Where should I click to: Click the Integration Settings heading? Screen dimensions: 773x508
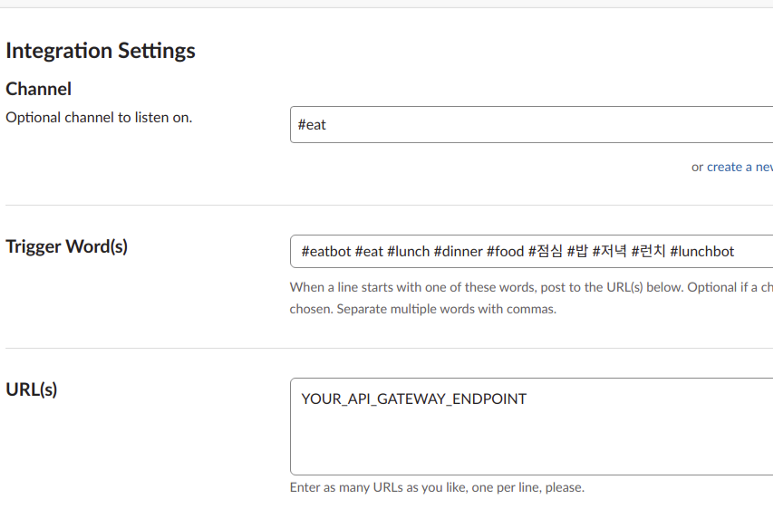click(x=100, y=51)
